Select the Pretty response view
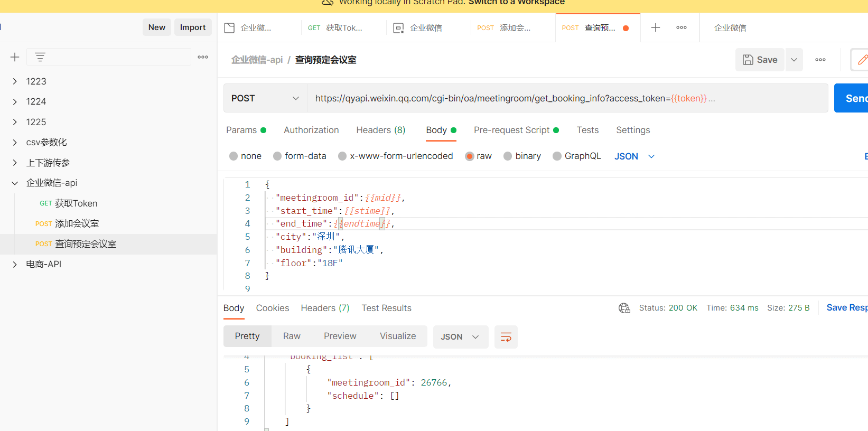868x431 pixels. click(x=247, y=336)
